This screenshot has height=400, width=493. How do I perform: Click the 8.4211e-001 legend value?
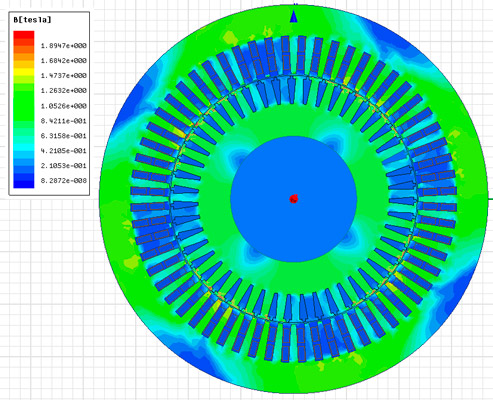[64, 121]
